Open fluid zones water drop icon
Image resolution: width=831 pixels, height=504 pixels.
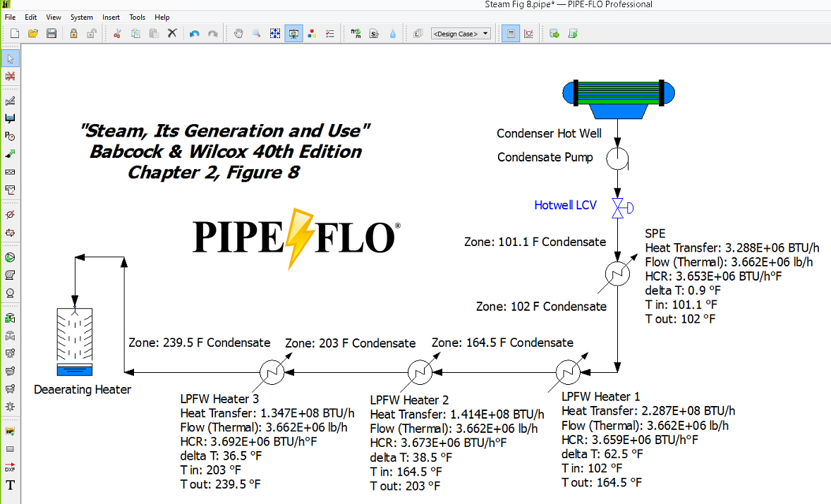click(393, 33)
